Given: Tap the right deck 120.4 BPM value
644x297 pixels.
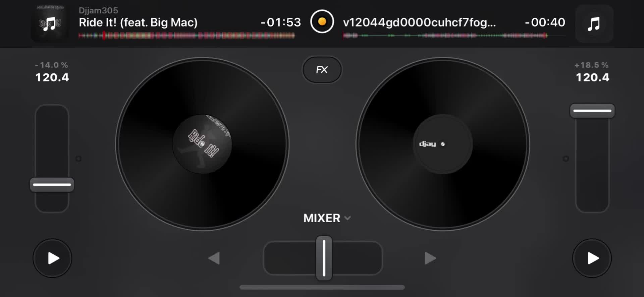Looking at the screenshot, I should pyautogui.click(x=593, y=77).
